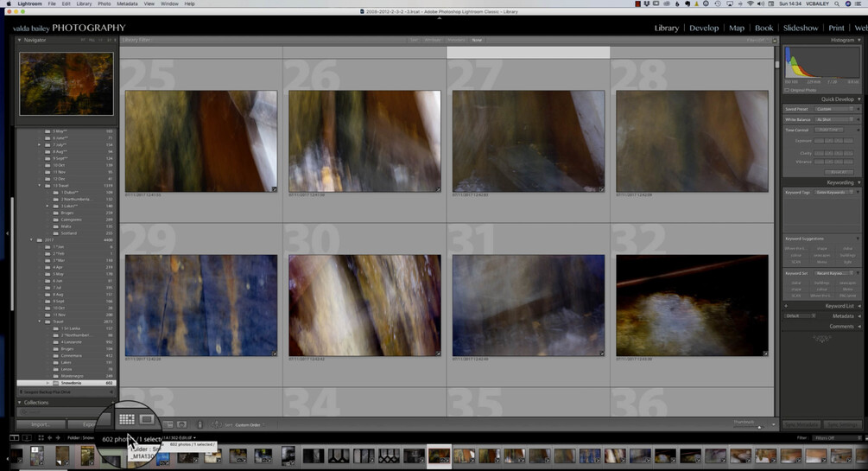Open Spotlight search in the macOS menu bar

coord(836,3)
